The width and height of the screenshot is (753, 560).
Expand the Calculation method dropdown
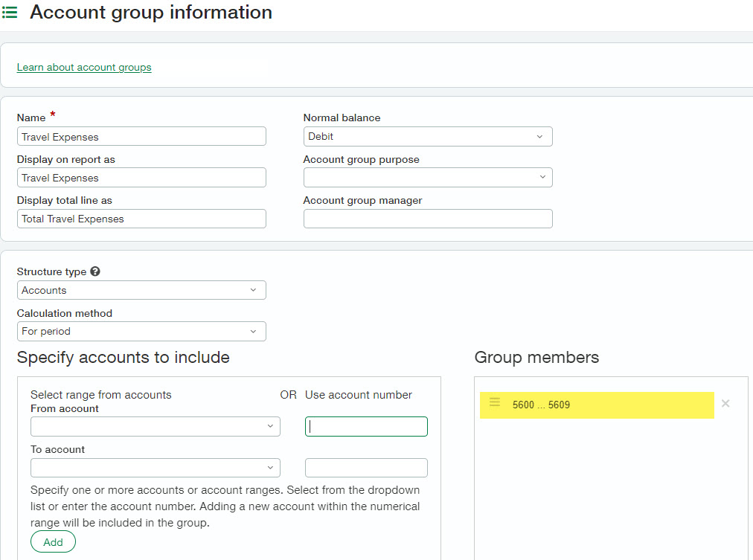(141, 331)
